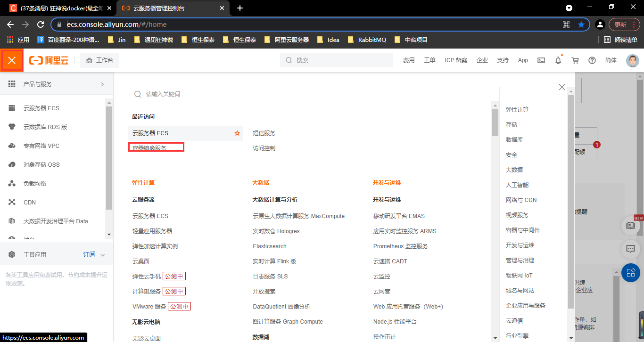Reload the page in Chrome
Image resolution: width=644 pixels, height=342 pixels.
pyautogui.click(x=41, y=24)
